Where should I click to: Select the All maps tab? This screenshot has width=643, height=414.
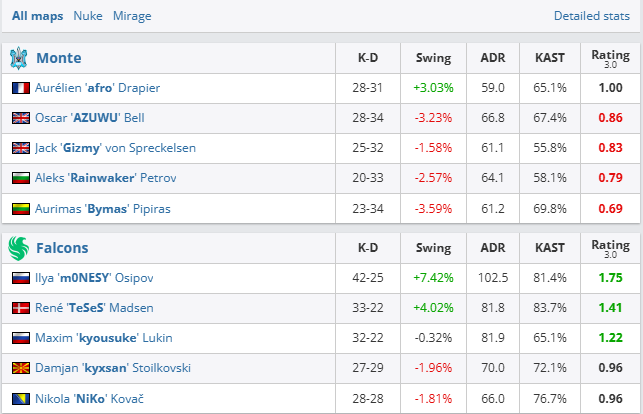pyautogui.click(x=37, y=17)
